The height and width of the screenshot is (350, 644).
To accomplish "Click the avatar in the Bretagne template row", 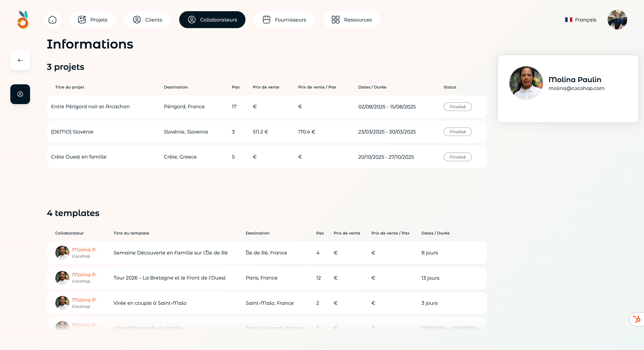I will tap(62, 278).
